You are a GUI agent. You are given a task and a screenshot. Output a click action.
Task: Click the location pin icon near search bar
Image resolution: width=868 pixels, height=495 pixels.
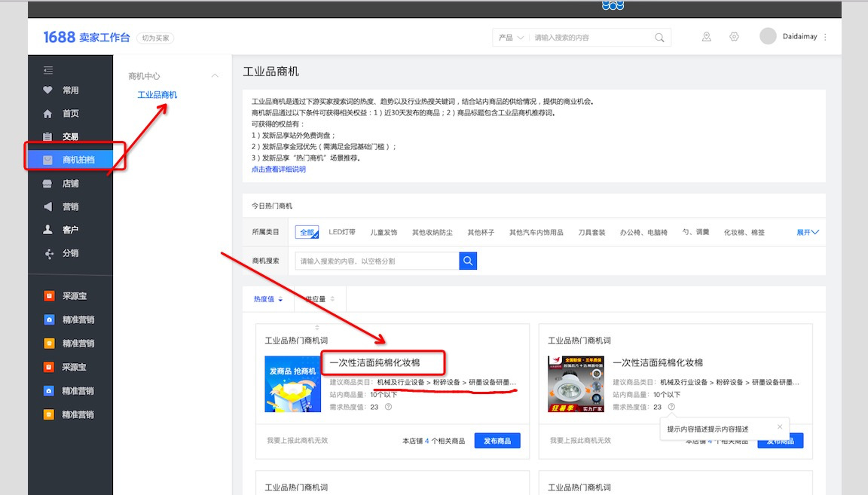706,36
